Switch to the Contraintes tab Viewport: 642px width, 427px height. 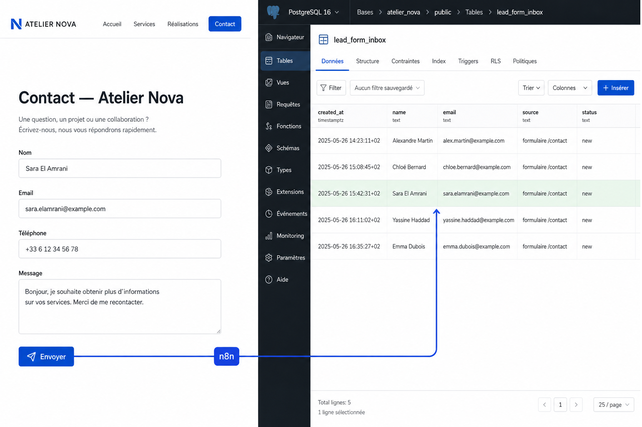pyautogui.click(x=405, y=61)
